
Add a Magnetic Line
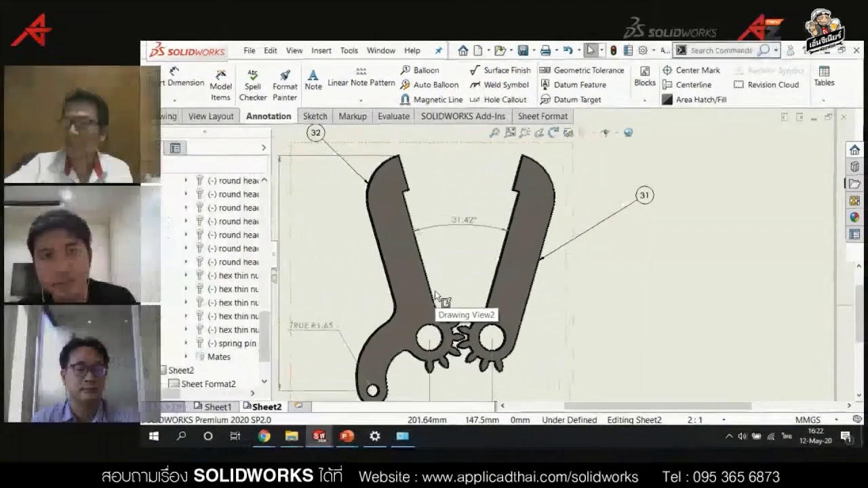click(x=431, y=100)
